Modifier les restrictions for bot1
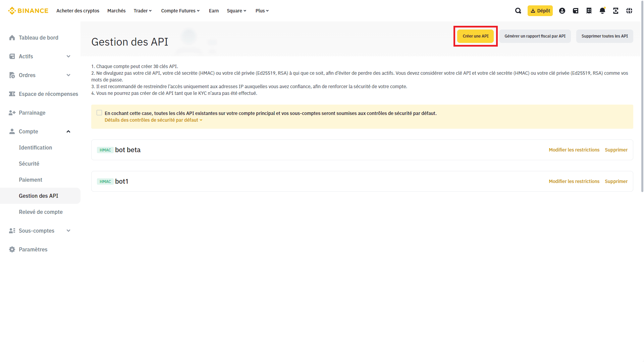Viewport: 644px width, 362px height. 574,181
